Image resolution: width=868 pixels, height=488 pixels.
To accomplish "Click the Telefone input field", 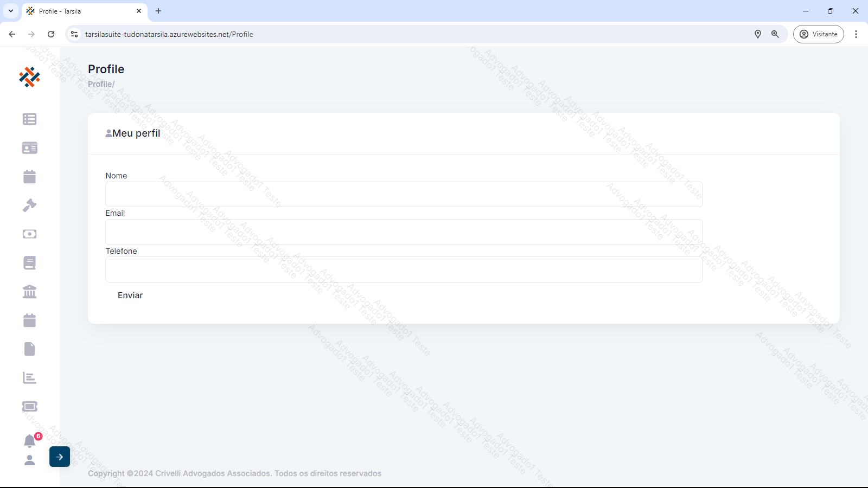I will pos(404,269).
